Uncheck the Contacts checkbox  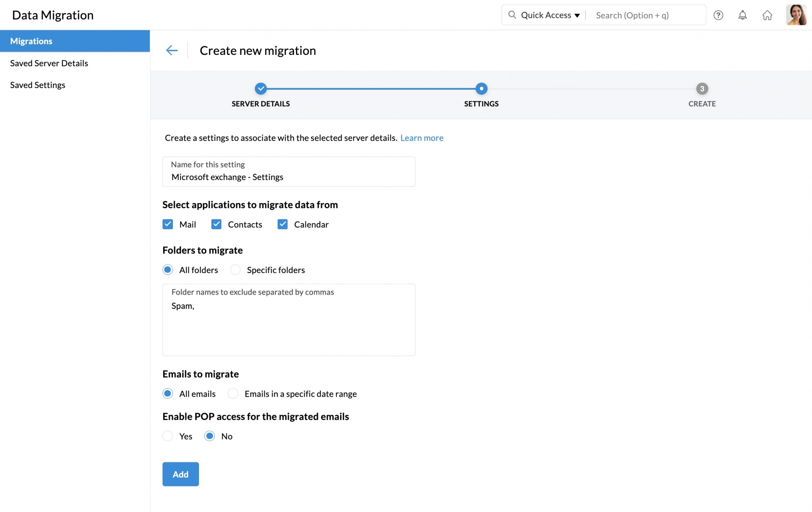tap(216, 224)
